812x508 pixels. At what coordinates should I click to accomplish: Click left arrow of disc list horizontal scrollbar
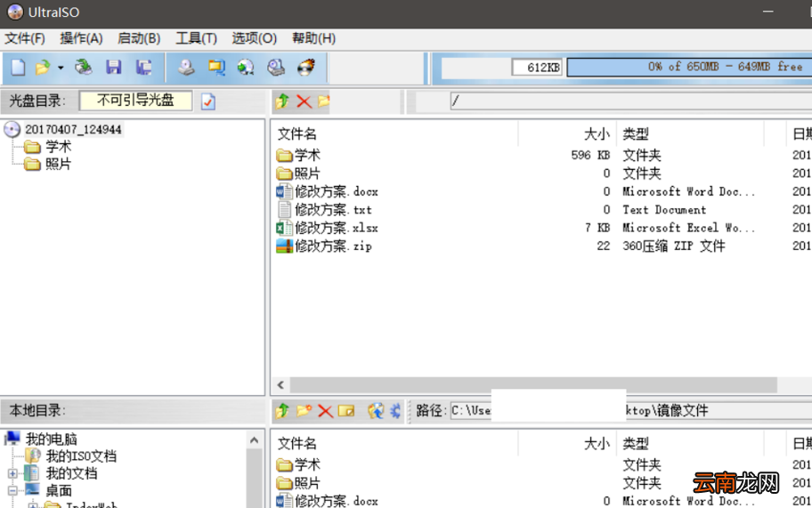click(x=280, y=385)
